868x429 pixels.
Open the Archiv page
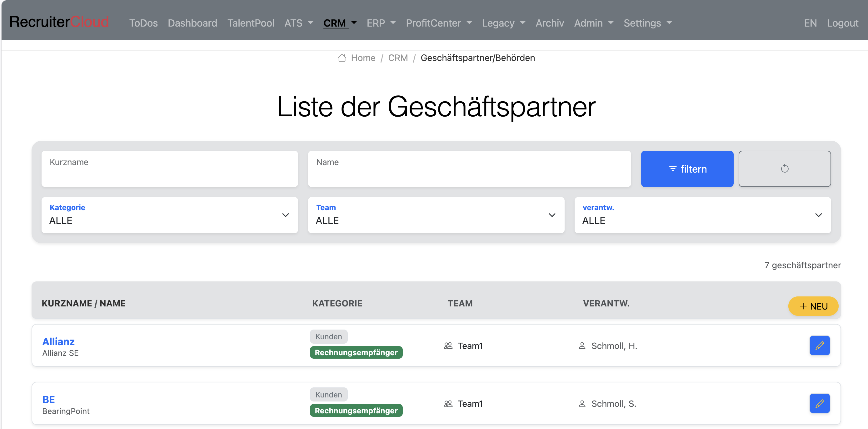coord(550,23)
